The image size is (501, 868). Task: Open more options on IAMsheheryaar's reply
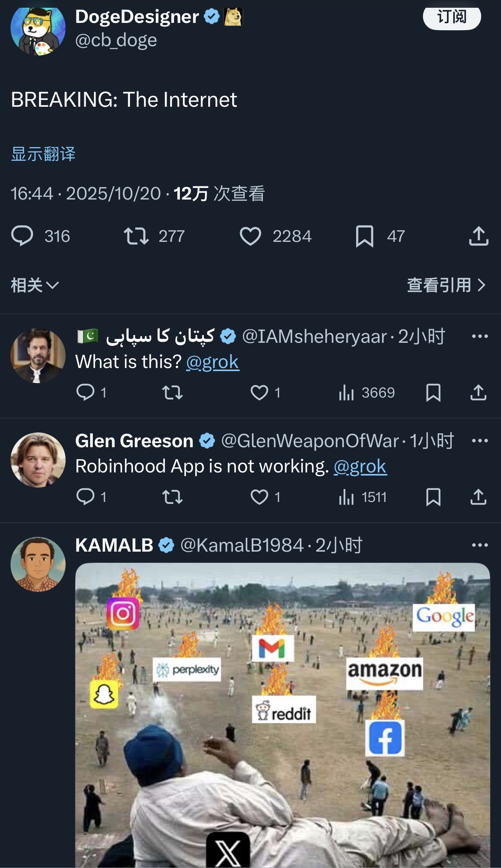(480, 336)
